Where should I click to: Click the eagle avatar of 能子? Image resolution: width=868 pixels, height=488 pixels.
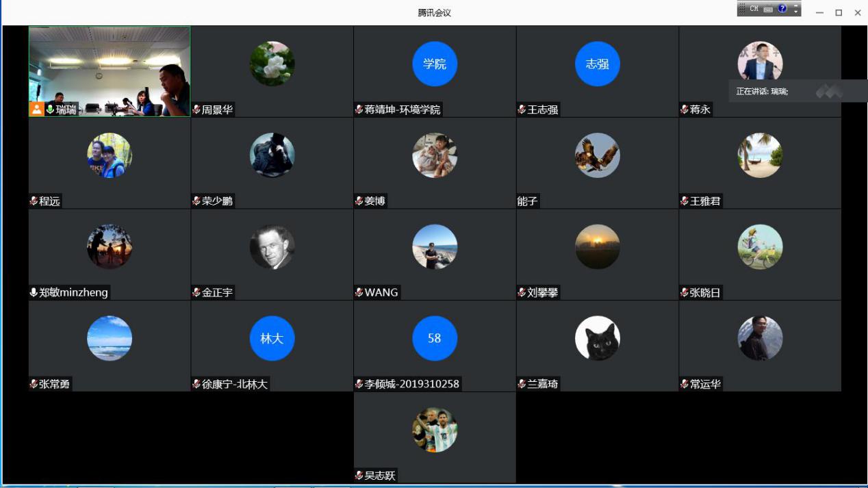click(597, 155)
